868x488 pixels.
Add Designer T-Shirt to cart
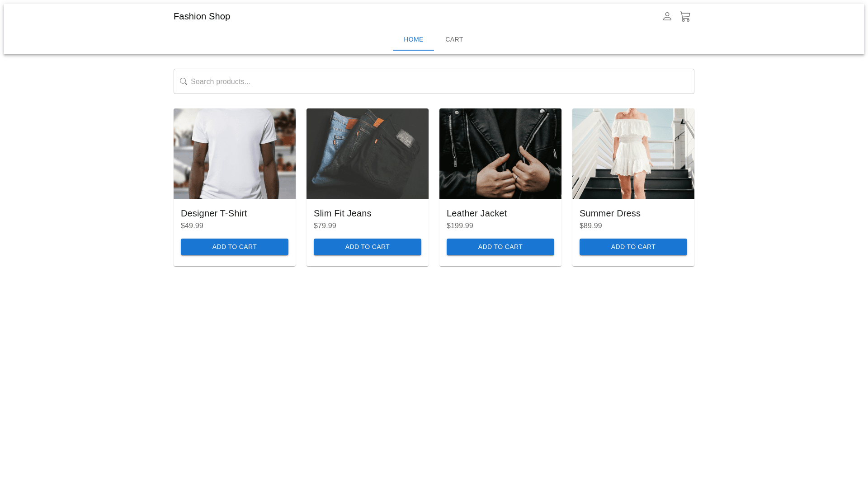pos(234,247)
